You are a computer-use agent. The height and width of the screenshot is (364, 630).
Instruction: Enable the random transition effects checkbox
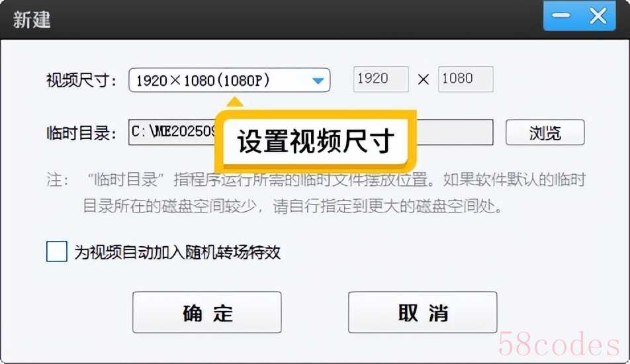pyautogui.click(x=57, y=251)
